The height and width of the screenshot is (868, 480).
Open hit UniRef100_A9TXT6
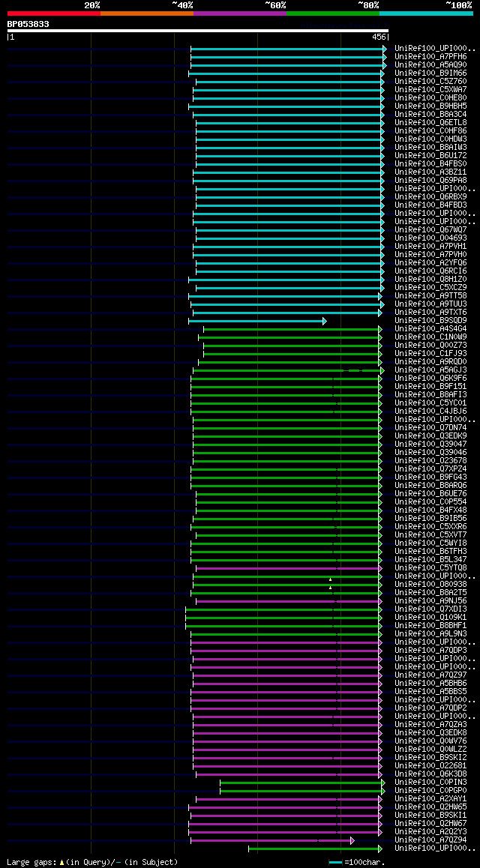[430, 313]
